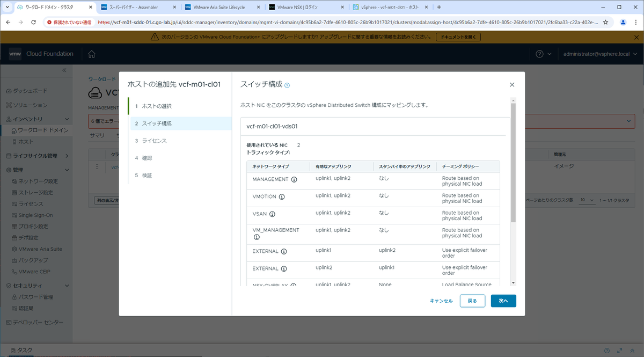This screenshot has width=644, height=357.
Task: Click the vcf-m01-cl01-vds01 switch title
Action: pos(272,127)
